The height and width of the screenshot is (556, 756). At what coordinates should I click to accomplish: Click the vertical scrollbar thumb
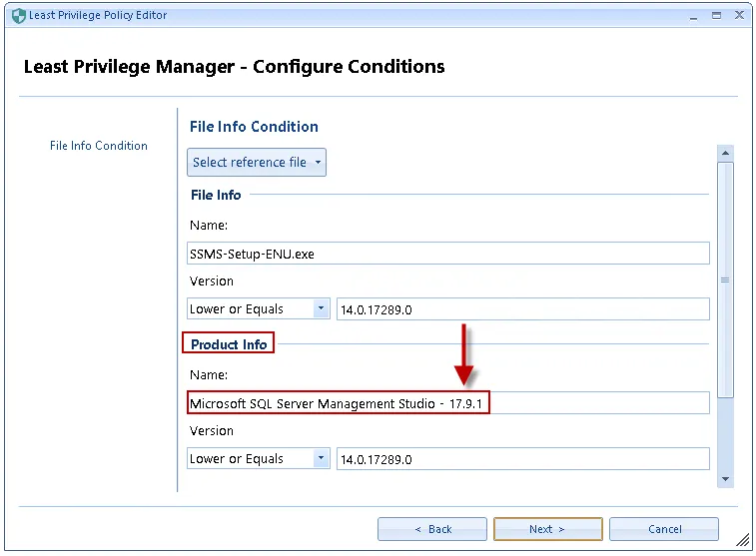(726, 279)
